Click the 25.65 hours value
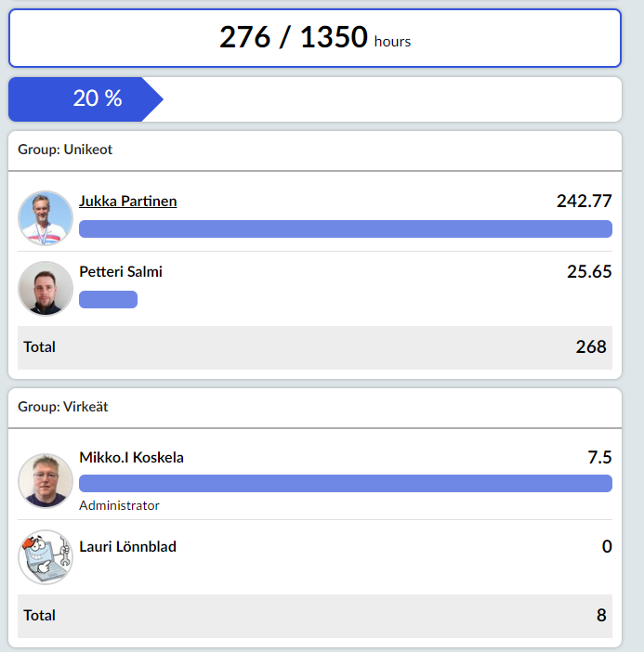The image size is (644, 652). (589, 271)
